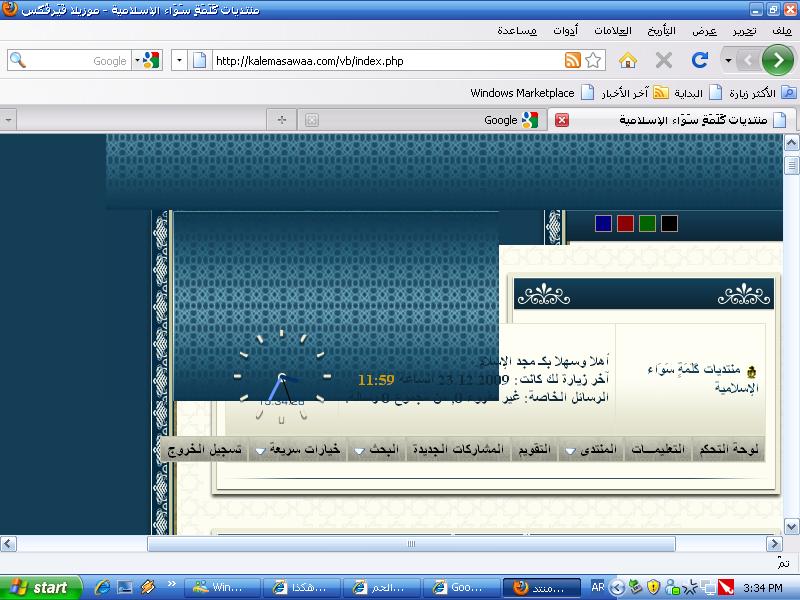Select the green theme color swatch
800x600 pixels.
[647, 223]
